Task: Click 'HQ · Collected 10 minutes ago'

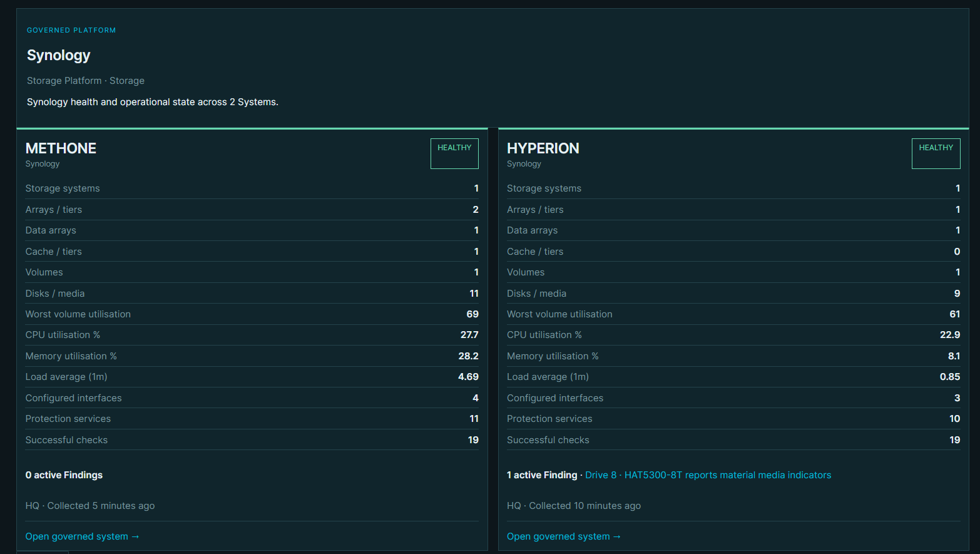Action: (x=574, y=506)
